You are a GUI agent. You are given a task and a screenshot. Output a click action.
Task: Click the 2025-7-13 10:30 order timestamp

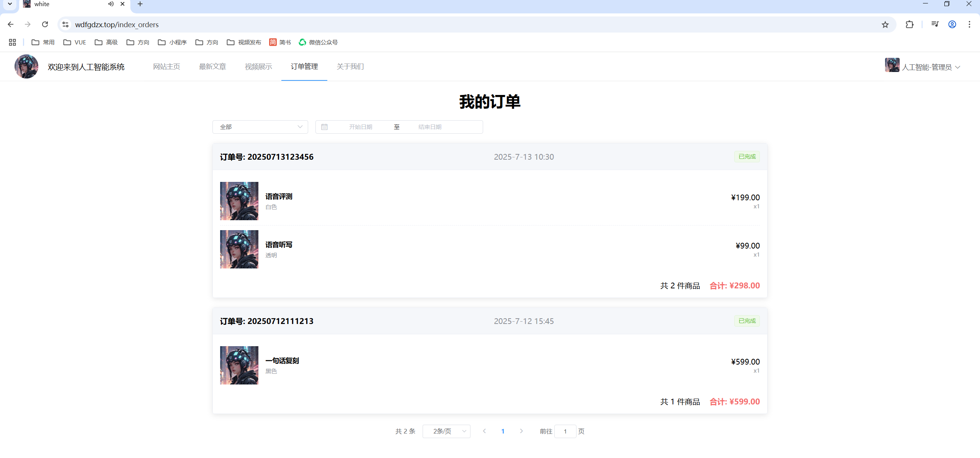pos(524,157)
